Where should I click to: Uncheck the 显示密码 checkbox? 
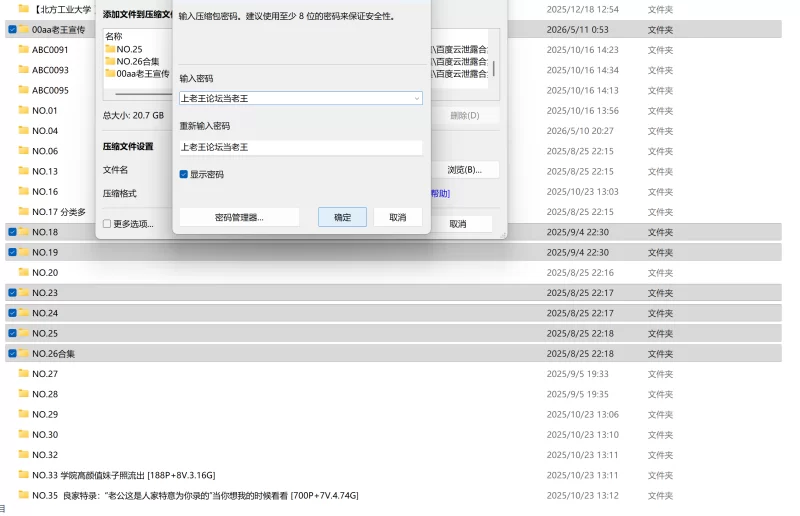[x=184, y=175]
